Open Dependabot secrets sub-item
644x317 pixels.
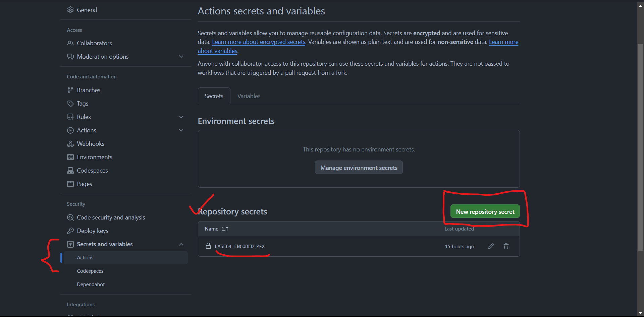(91, 284)
